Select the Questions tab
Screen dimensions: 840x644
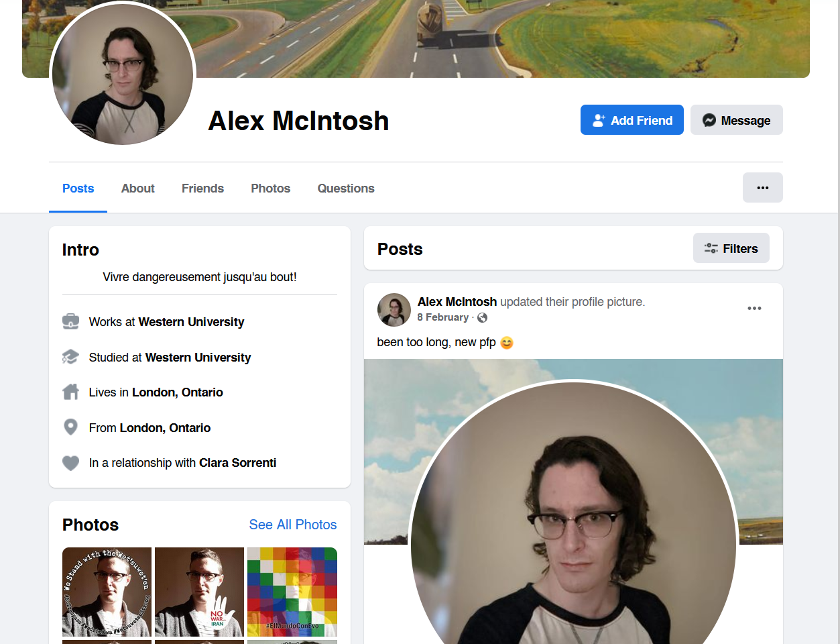point(346,189)
